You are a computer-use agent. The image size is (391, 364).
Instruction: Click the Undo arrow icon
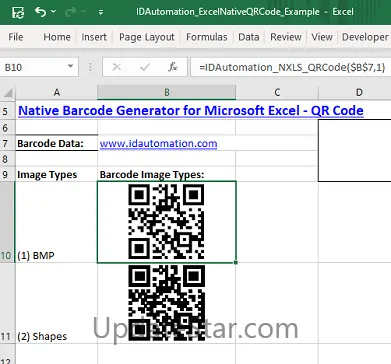[40, 12]
